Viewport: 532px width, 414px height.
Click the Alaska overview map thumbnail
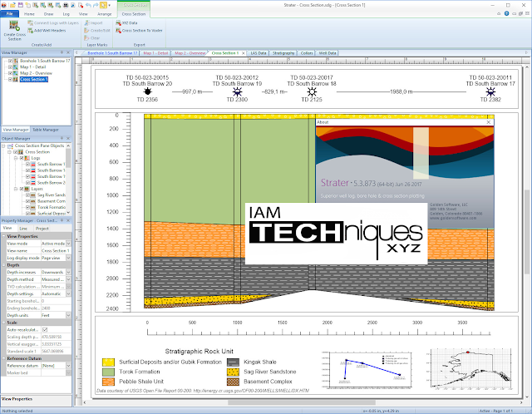(x=471, y=369)
